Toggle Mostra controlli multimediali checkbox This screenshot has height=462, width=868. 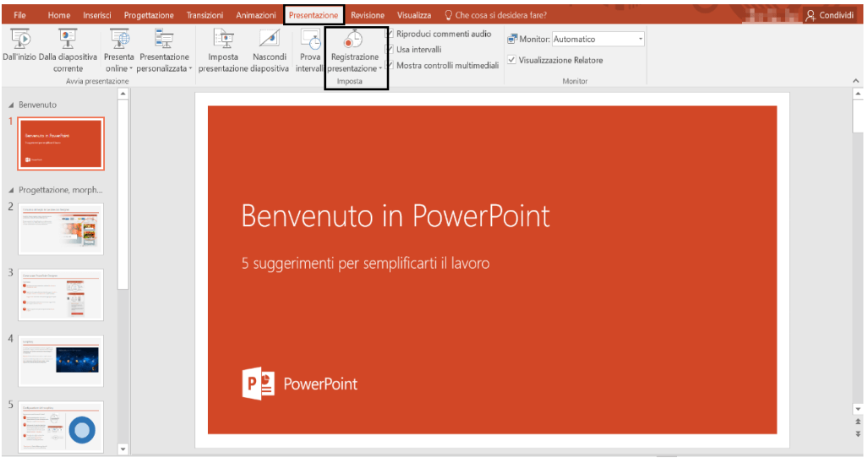390,65
